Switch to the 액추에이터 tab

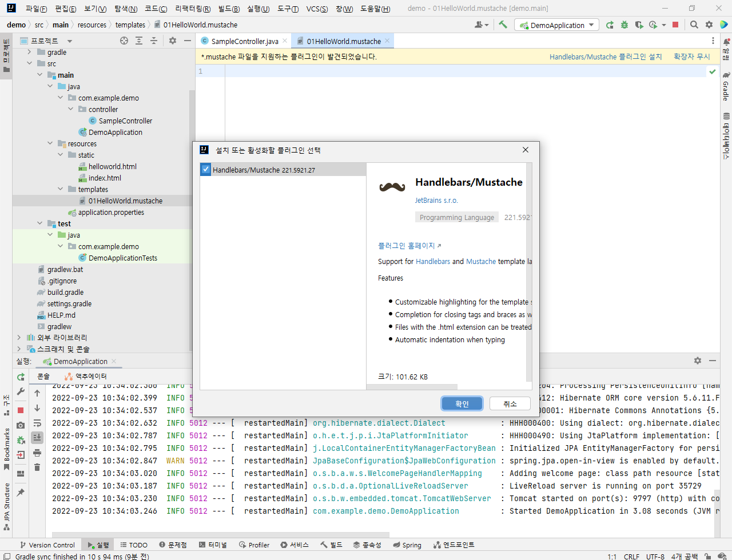[86, 376]
